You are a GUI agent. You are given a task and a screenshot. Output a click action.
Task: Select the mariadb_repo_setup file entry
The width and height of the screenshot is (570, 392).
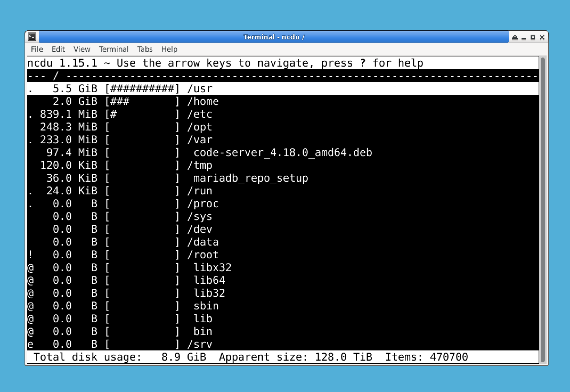click(x=251, y=178)
